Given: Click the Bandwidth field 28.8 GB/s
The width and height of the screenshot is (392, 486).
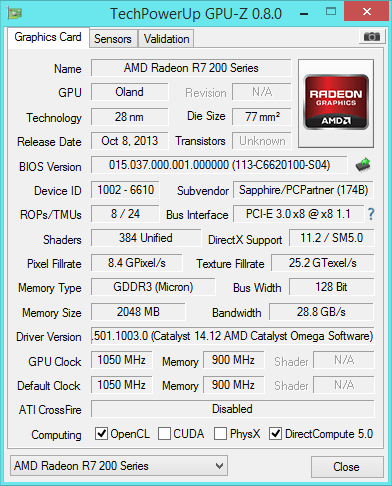Looking at the screenshot, I should point(321,312).
